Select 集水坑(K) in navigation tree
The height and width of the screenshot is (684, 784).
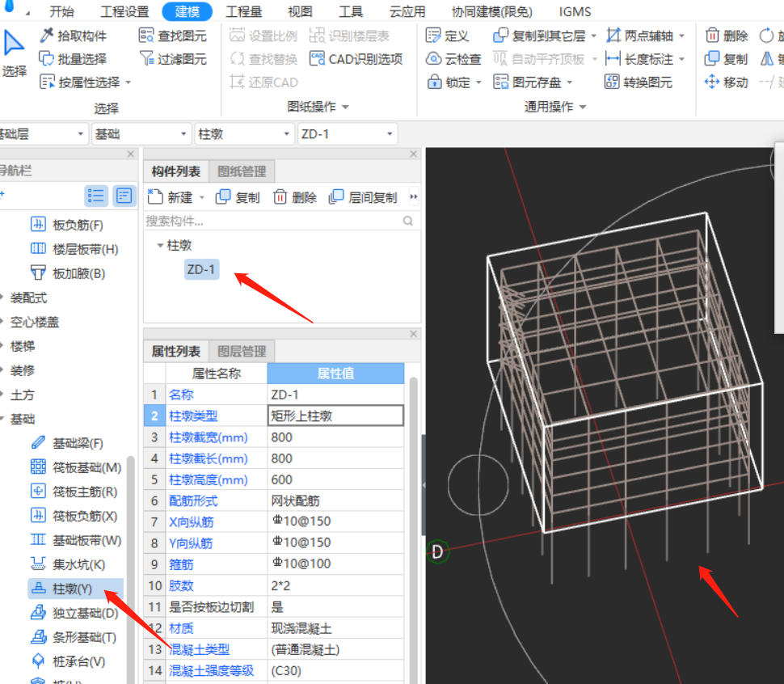click(68, 564)
